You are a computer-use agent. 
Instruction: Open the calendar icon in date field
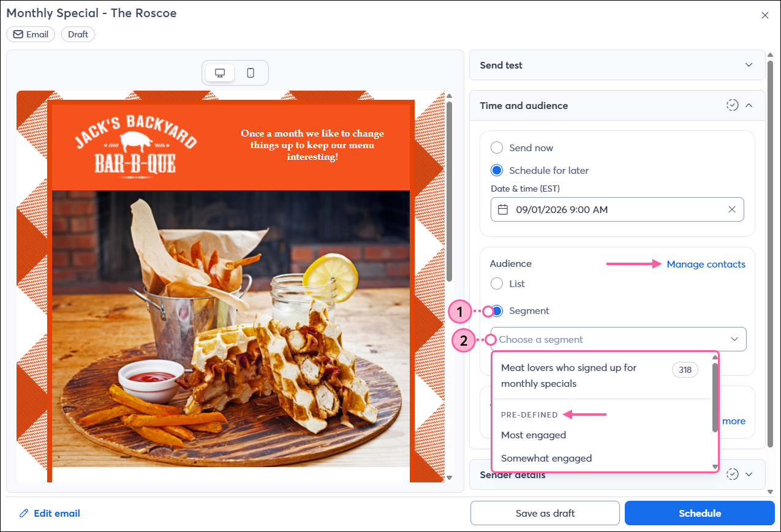click(x=504, y=209)
